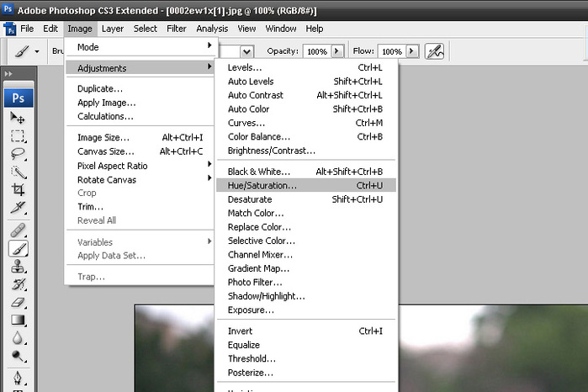Screen dimensions: 588x392
Task: Select the Pen tool
Action: 18,378
